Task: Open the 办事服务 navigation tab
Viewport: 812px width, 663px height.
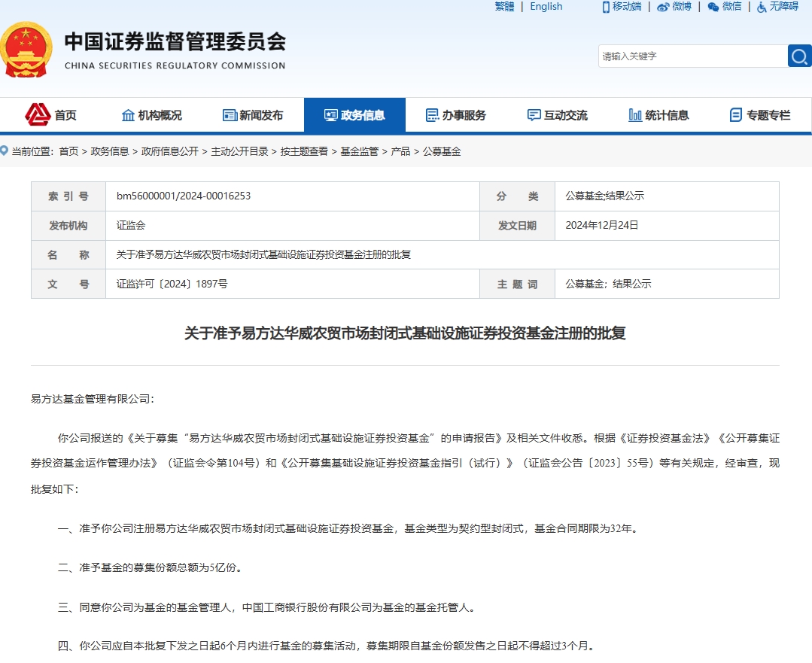Action: click(x=456, y=115)
